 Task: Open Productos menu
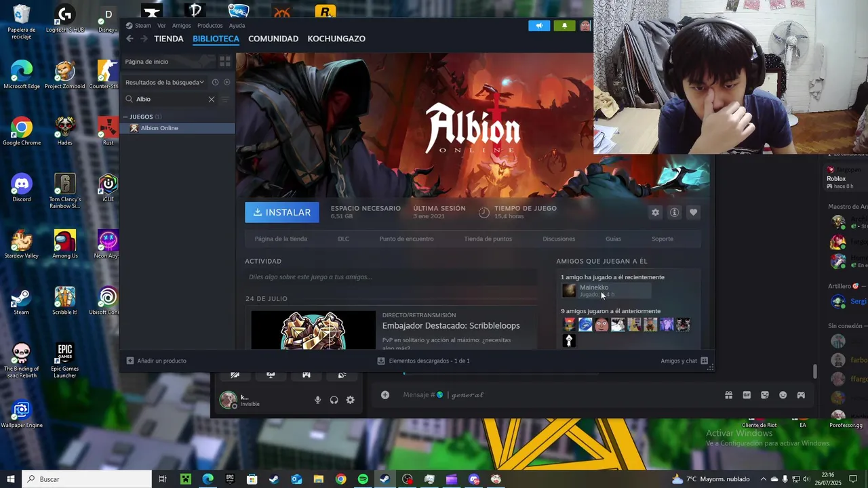click(x=210, y=26)
